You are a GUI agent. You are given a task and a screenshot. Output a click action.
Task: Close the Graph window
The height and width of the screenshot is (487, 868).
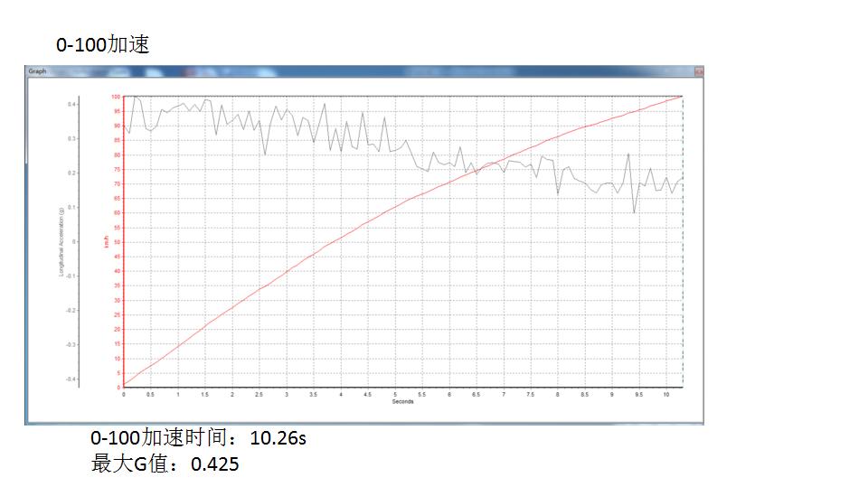[x=699, y=71]
